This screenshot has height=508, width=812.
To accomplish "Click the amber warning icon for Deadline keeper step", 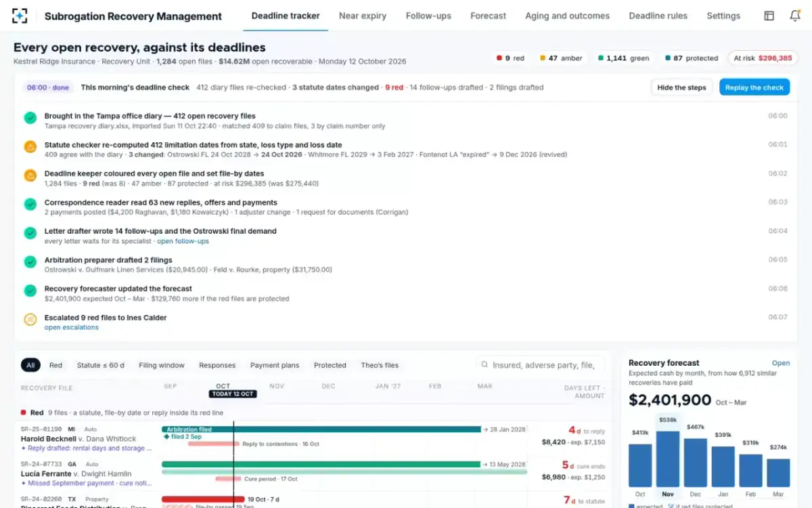I will click(x=30, y=175).
